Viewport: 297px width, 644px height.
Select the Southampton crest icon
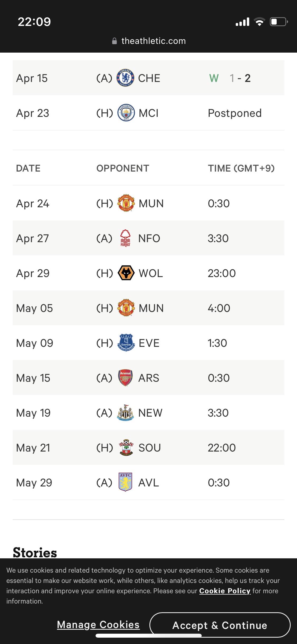(x=126, y=448)
